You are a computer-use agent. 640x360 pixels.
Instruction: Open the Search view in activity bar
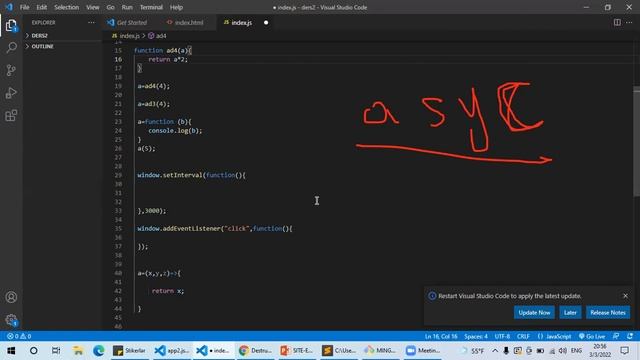click(11, 48)
